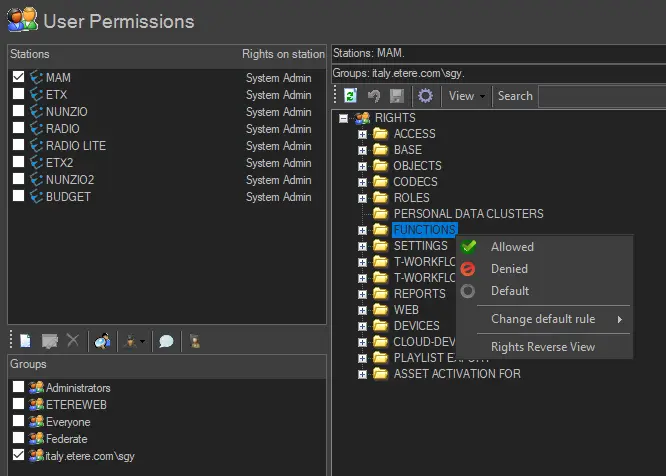The image size is (666, 476).
Task: Select the PERSONAL DATA CLUSTERS tree item
Action: tap(468, 214)
